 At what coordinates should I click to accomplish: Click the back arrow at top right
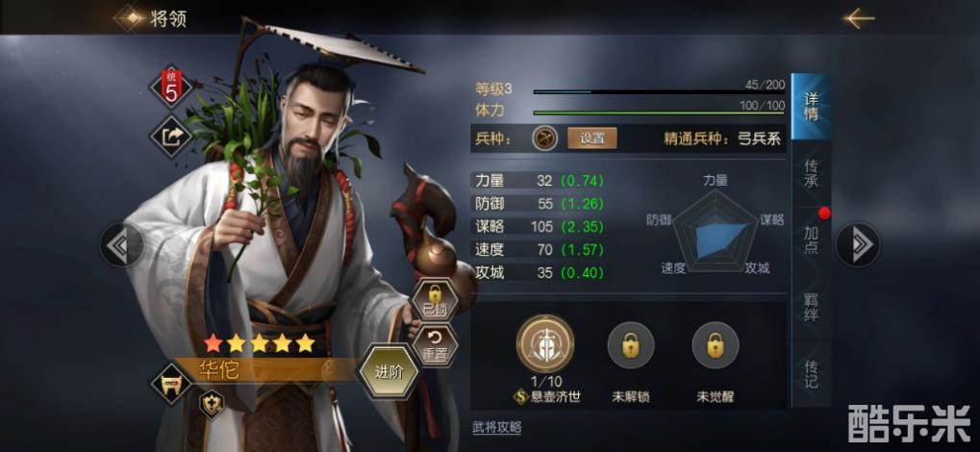859,19
